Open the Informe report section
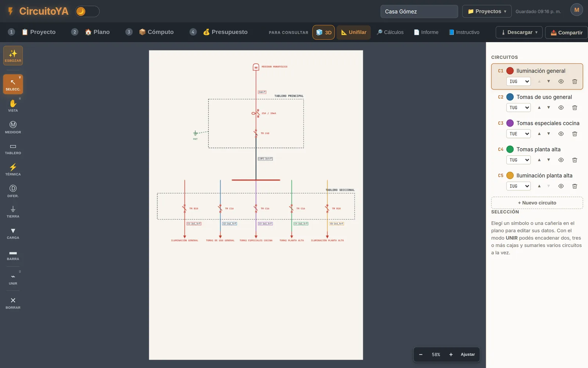The image size is (588, 368). pyautogui.click(x=426, y=32)
